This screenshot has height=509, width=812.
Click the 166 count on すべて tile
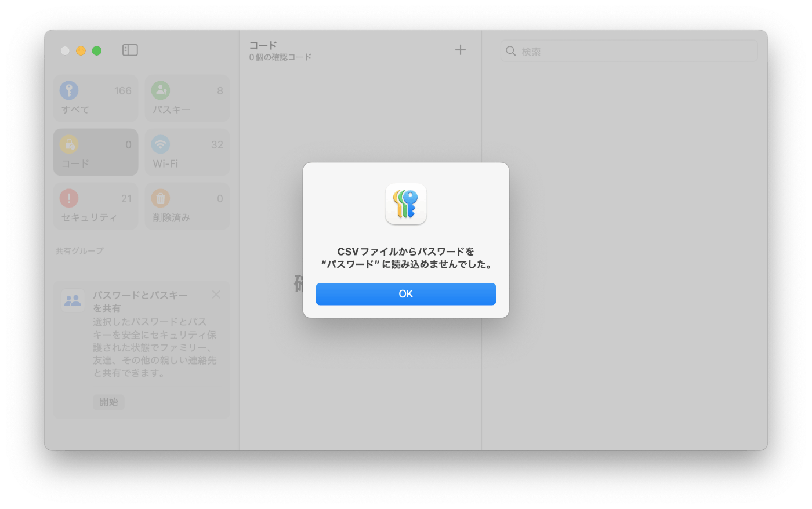tap(122, 91)
